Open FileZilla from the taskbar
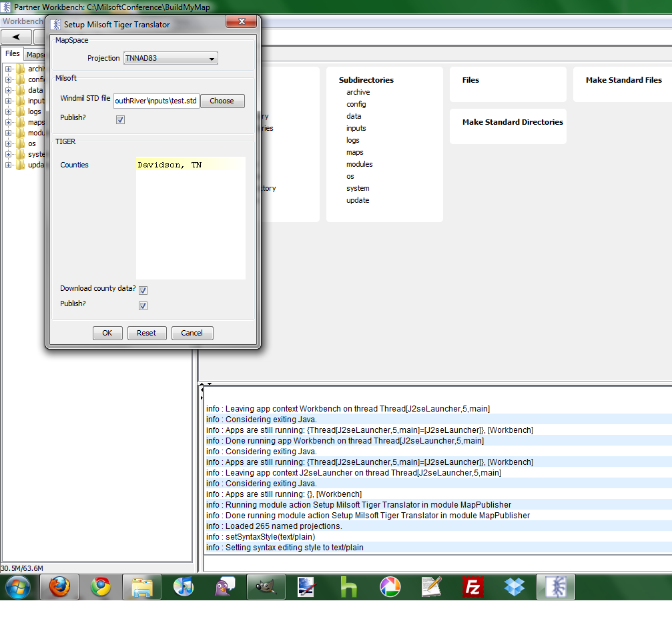This screenshot has width=672, height=629. coord(472,586)
